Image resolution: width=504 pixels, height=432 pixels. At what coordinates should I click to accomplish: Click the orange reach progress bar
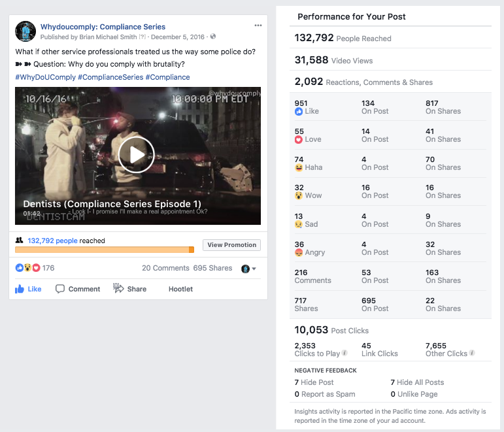click(x=105, y=250)
